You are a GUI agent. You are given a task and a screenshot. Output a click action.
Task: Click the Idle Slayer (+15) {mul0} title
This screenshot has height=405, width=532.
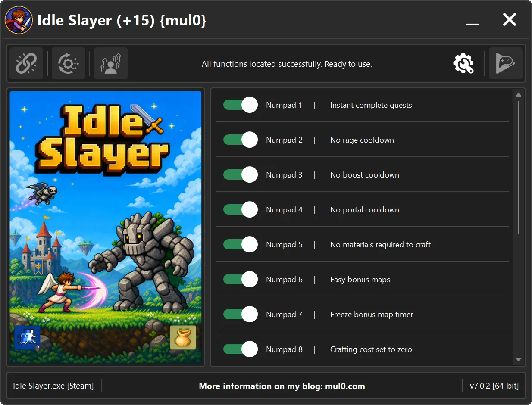click(x=122, y=20)
